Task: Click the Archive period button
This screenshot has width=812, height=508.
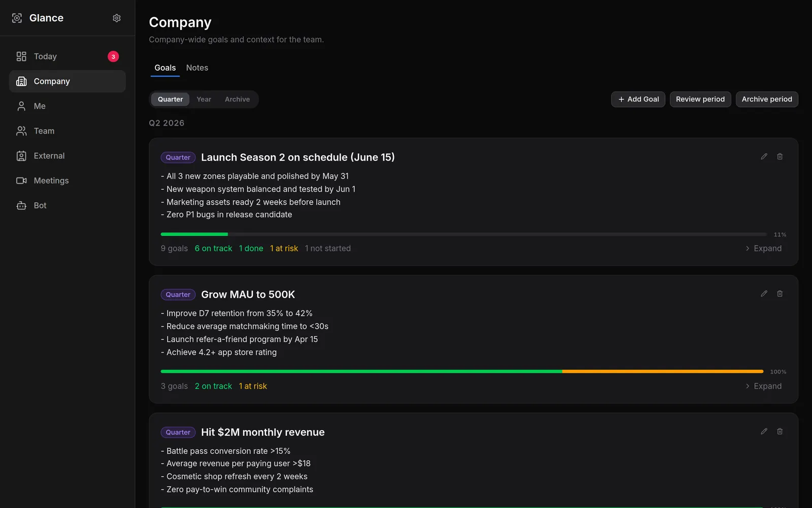Action: [767, 99]
